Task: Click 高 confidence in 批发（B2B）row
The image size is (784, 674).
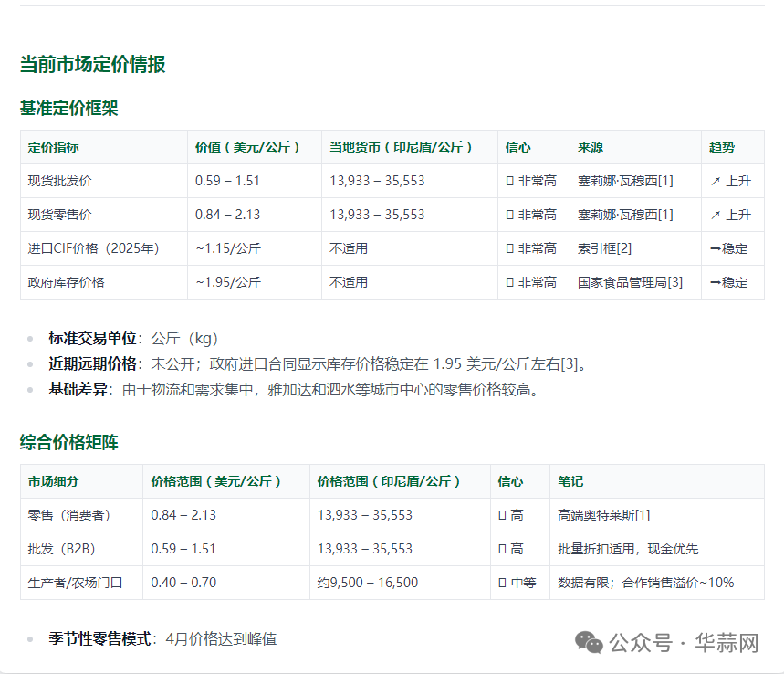Action: coord(517,549)
